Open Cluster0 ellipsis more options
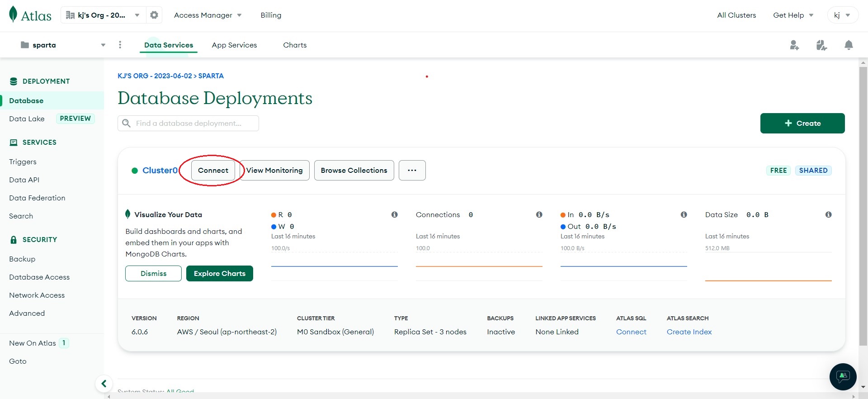 [x=412, y=170]
